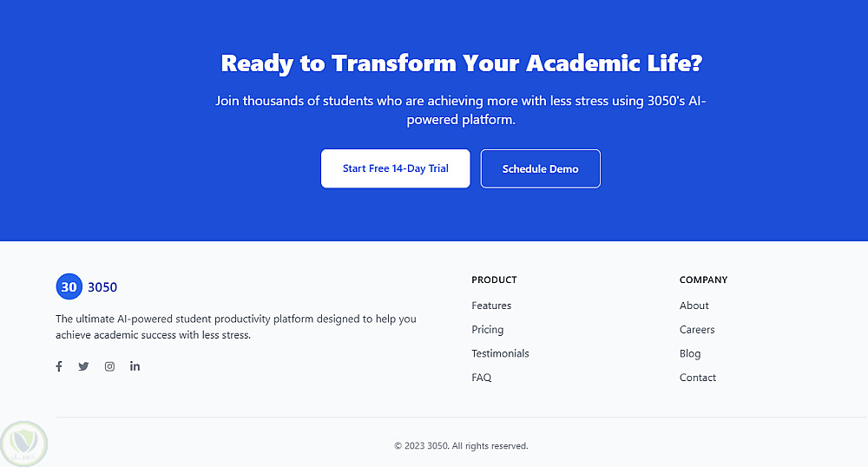Navigate to the About page link
868x467 pixels.
[x=694, y=306]
